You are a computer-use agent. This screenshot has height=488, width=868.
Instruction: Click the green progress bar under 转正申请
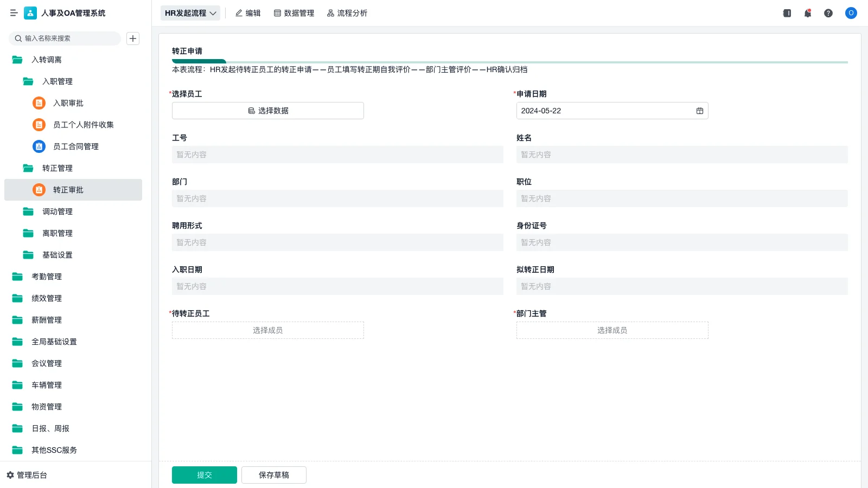click(x=199, y=62)
